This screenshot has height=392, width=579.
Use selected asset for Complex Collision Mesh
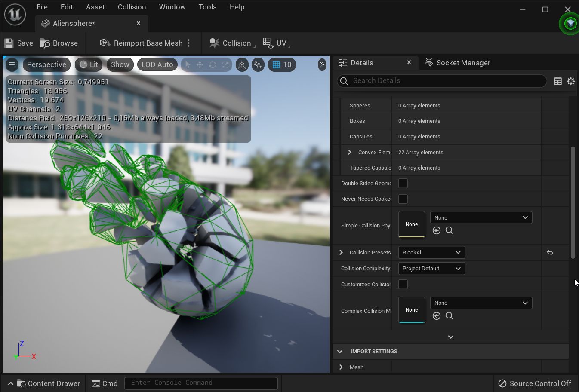(437, 316)
